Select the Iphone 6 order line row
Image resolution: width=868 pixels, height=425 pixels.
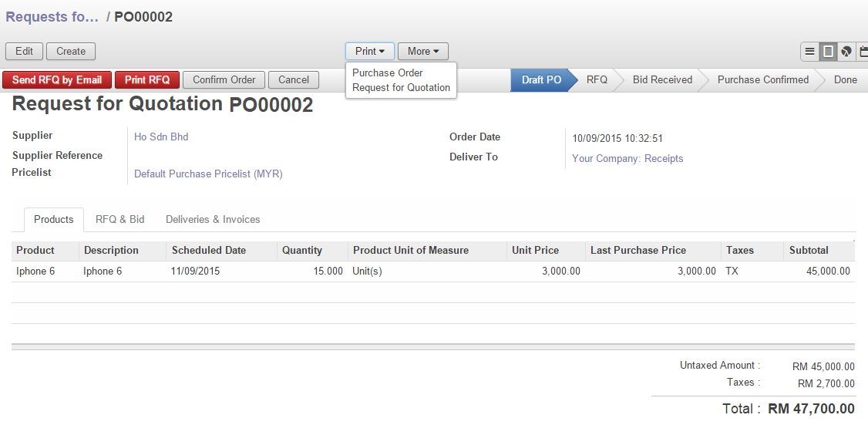308,272
